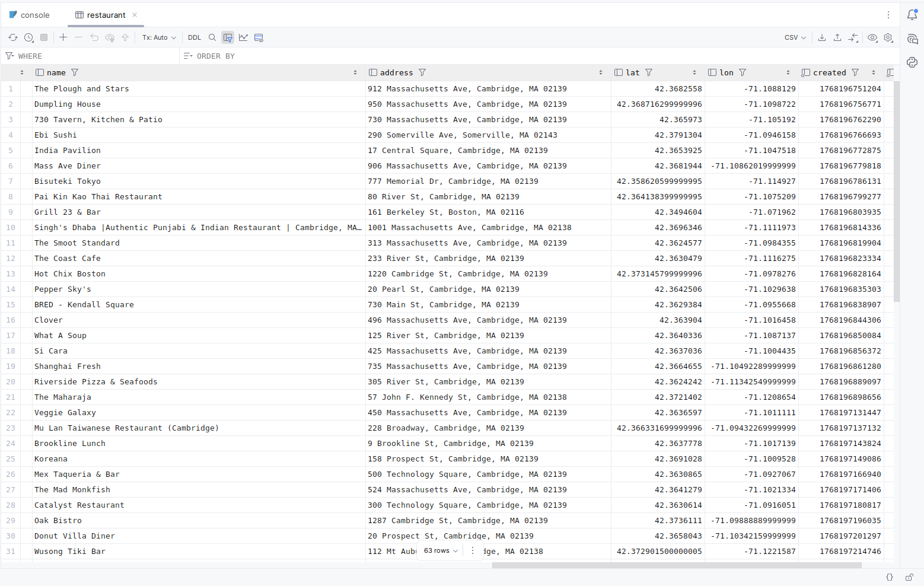Show the chart view icon
The height and width of the screenshot is (586, 924).
click(x=243, y=37)
